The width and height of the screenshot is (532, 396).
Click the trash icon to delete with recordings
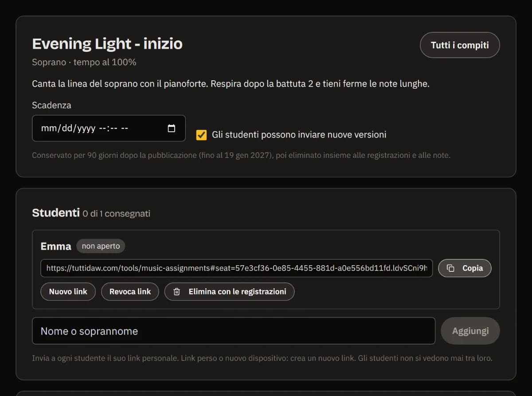(176, 292)
